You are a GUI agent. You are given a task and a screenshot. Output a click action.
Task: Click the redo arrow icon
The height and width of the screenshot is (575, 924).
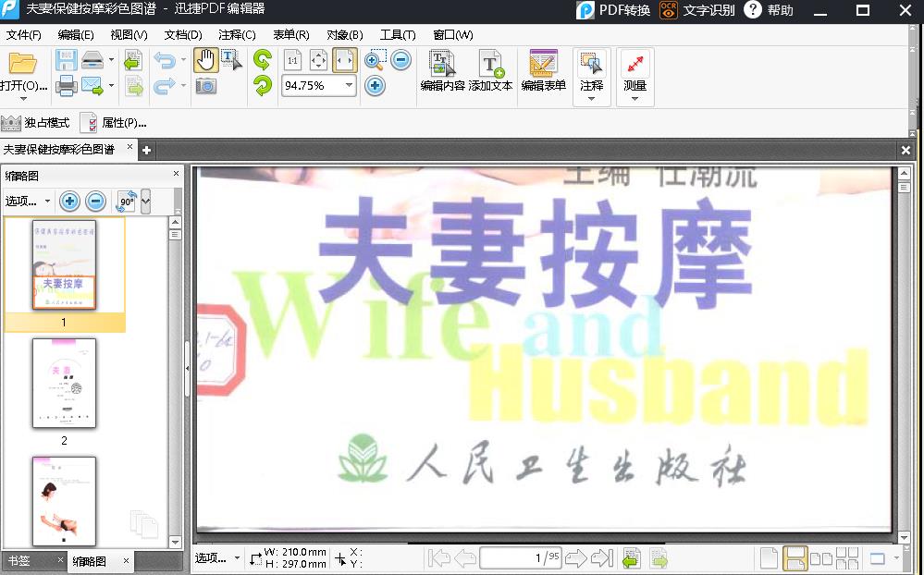pyautogui.click(x=165, y=86)
